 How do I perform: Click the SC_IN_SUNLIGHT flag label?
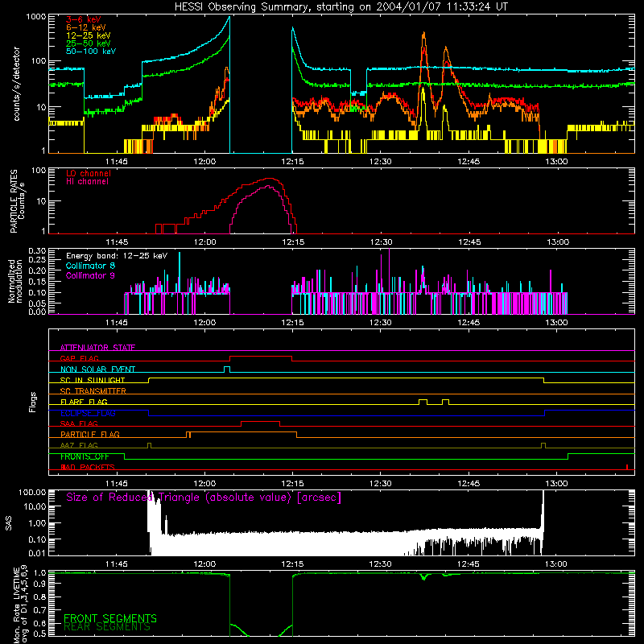(x=93, y=380)
